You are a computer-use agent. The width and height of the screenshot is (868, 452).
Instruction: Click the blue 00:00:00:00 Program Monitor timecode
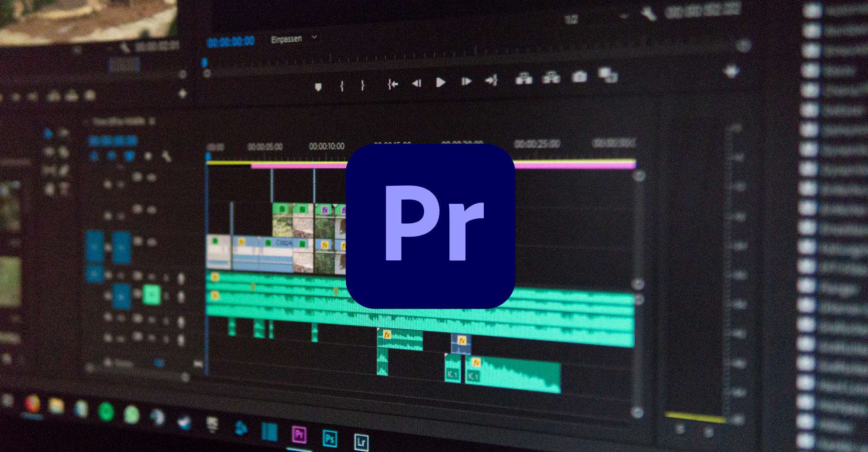coord(231,42)
